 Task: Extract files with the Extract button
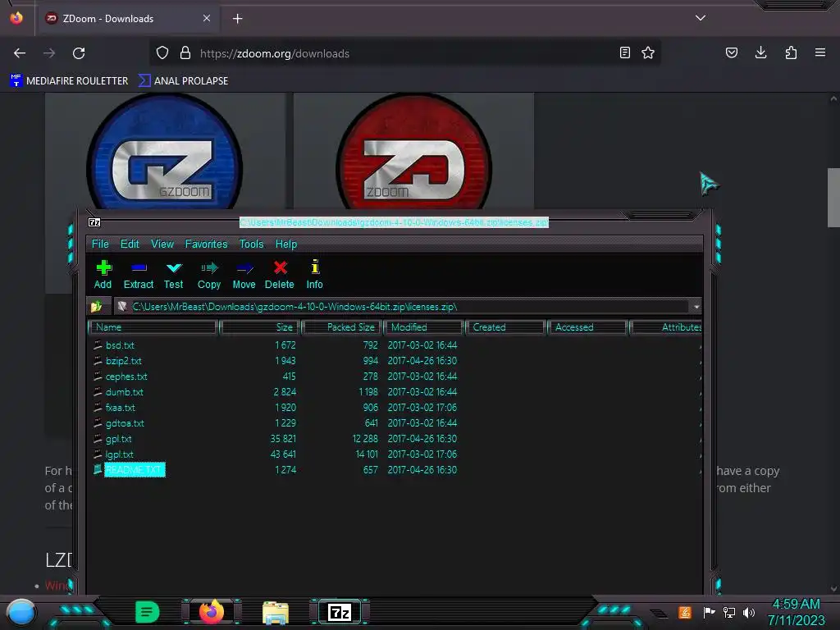point(138,274)
